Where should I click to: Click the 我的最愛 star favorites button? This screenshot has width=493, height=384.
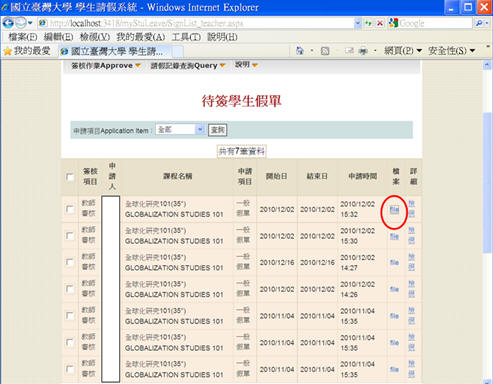coord(27,51)
